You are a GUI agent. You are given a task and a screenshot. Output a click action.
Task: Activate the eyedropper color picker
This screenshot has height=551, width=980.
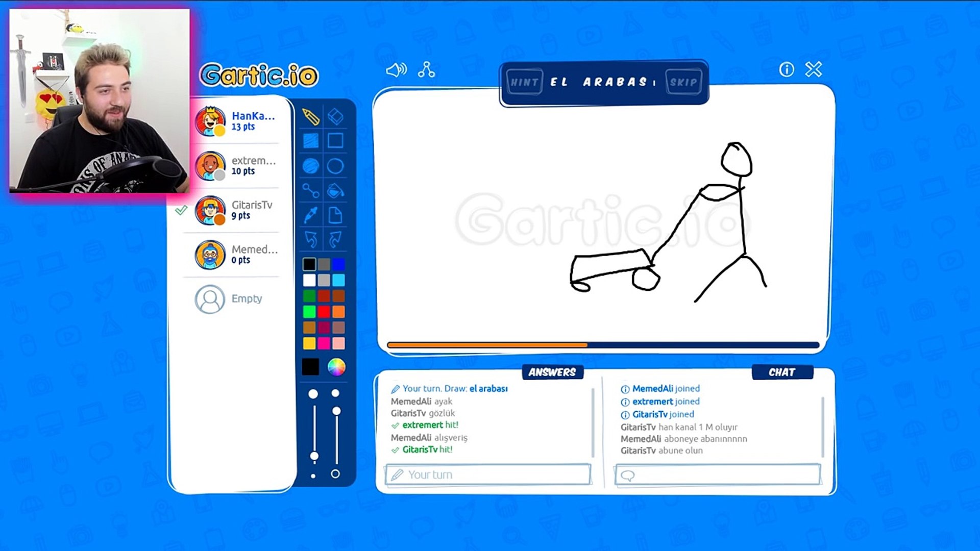tap(310, 215)
